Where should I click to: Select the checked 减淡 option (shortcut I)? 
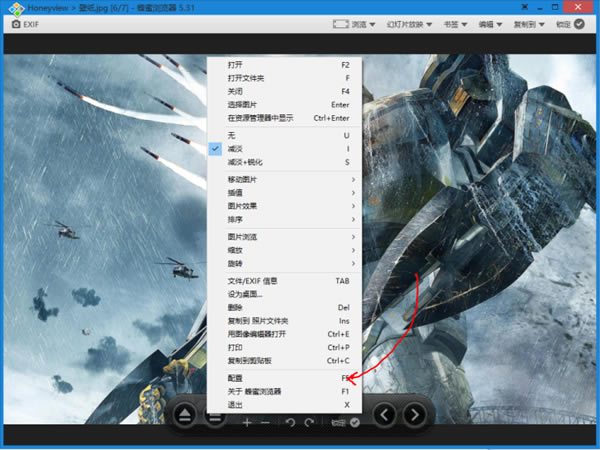[284, 149]
